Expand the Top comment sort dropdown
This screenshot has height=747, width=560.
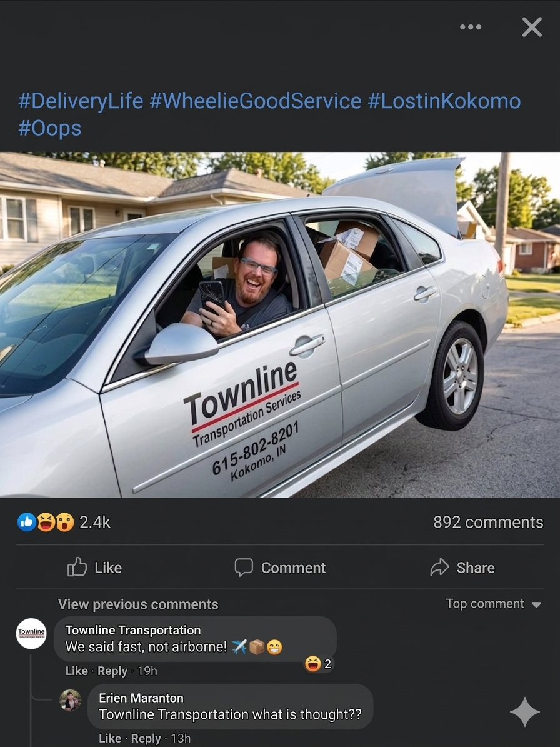click(493, 604)
